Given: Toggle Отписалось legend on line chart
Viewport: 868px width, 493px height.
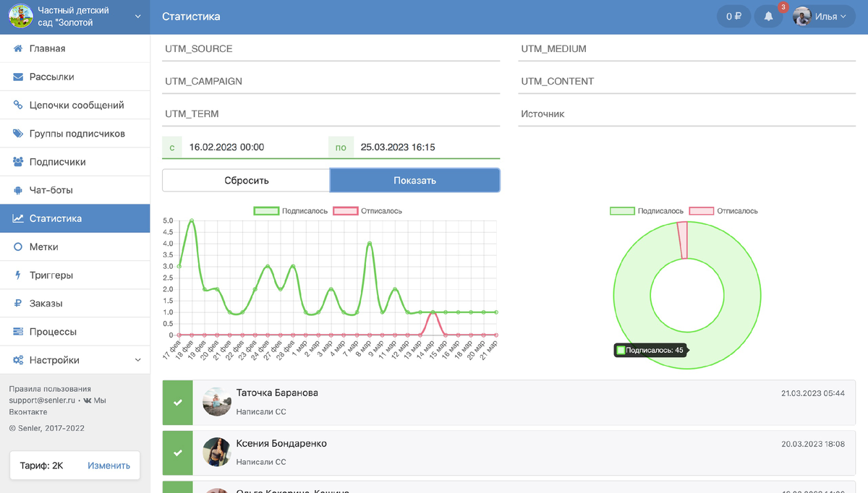Looking at the screenshot, I should click(368, 211).
